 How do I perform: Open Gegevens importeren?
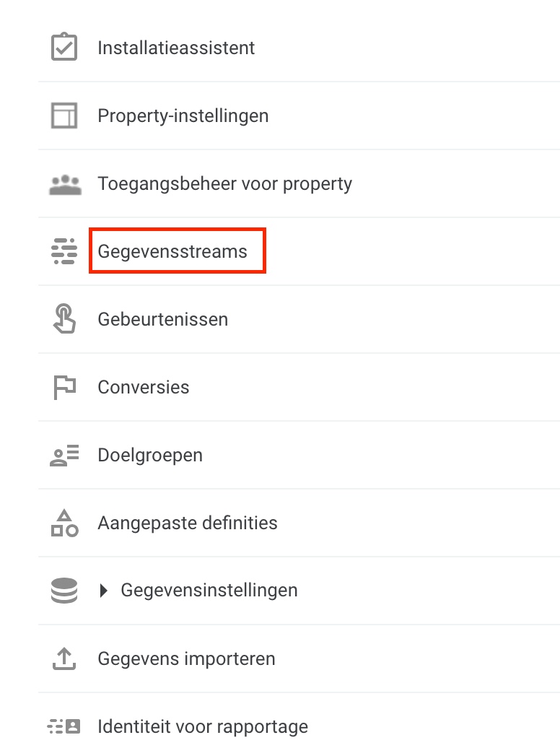186,658
